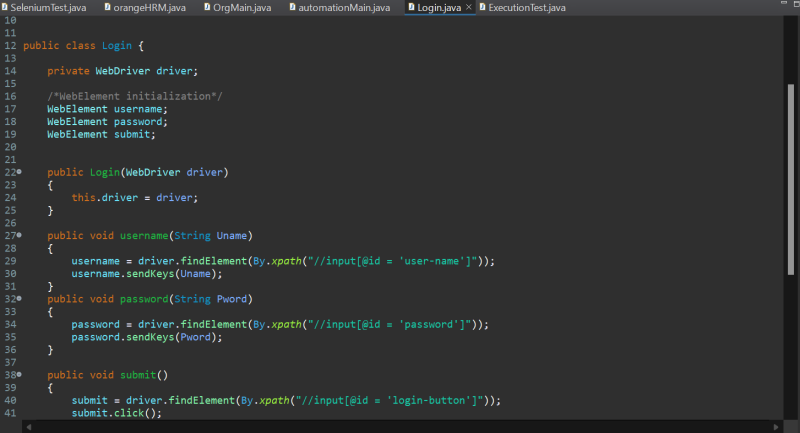This screenshot has width=800, height=433.
Task: Click the Java file icon on orangeHRM.java tab
Action: click(107, 7)
